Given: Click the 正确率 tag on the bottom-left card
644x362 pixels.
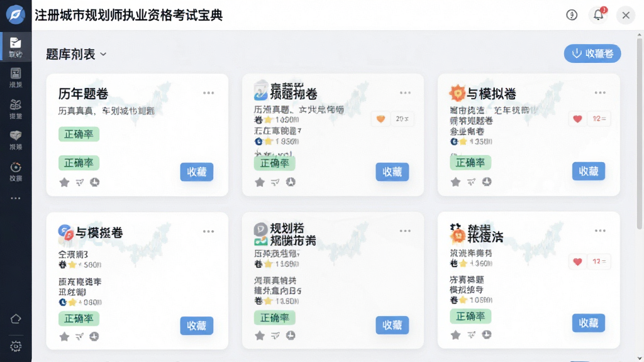Looking at the screenshot, I should pyautogui.click(x=79, y=319).
